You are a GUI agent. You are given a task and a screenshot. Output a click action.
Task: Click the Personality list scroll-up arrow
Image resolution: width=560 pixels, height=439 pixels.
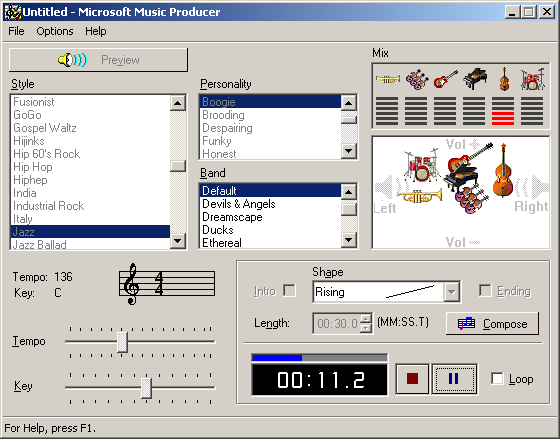pyautogui.click(x=349, y=103)
